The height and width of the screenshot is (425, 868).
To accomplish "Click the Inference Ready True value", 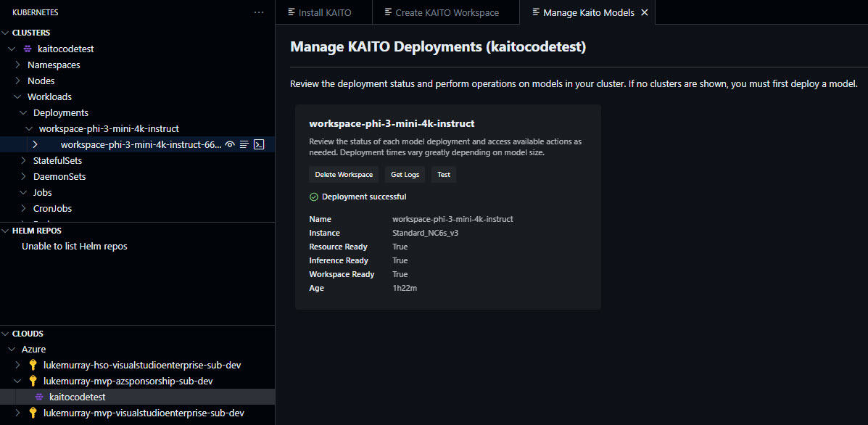I will 400,260.
